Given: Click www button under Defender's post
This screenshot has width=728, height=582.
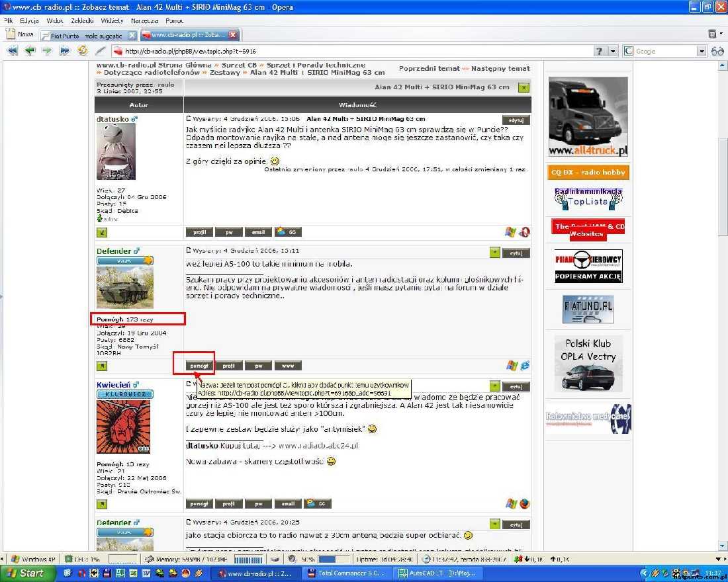Looking at the screenshot, I should click(288, 366).
